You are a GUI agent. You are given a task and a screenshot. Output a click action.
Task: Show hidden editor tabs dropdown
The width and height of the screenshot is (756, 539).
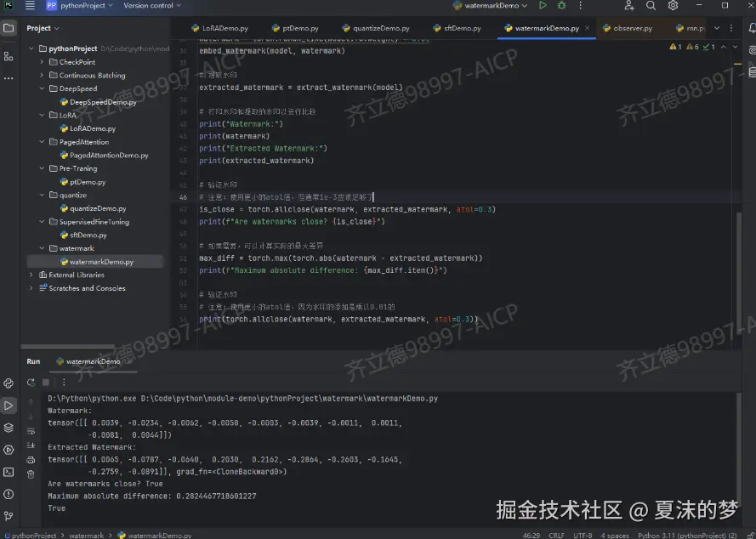(717, 28)
